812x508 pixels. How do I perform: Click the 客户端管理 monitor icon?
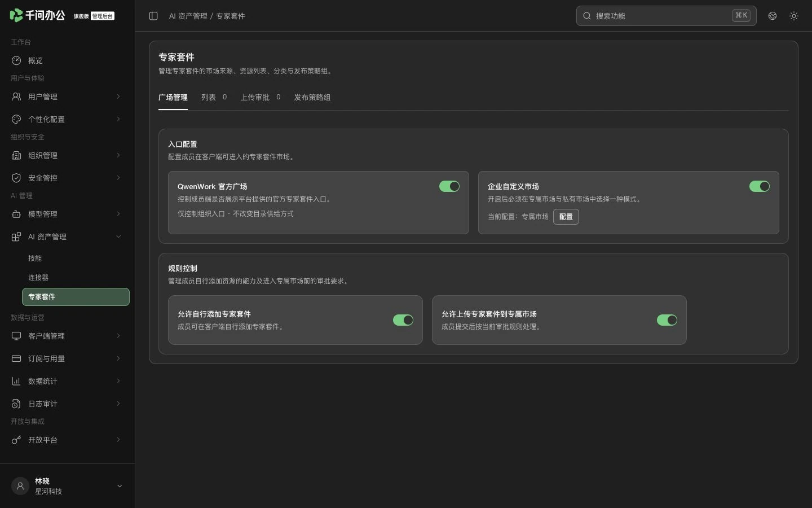[16, 336]
